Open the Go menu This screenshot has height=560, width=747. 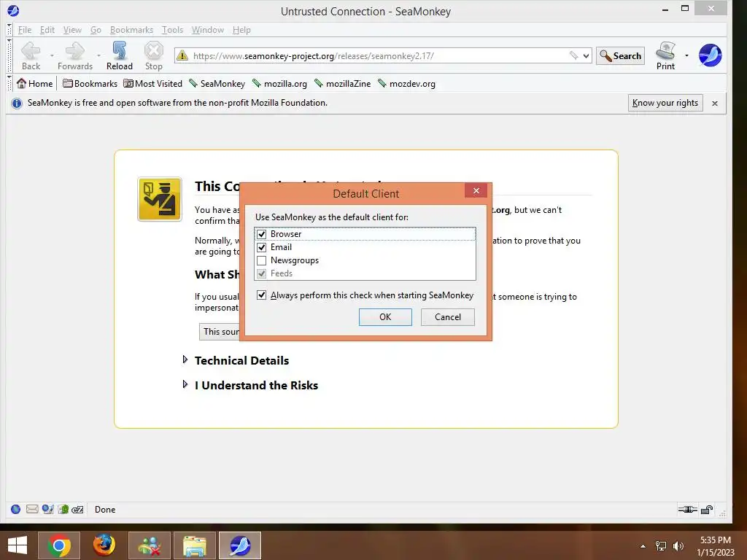(96, 30)
